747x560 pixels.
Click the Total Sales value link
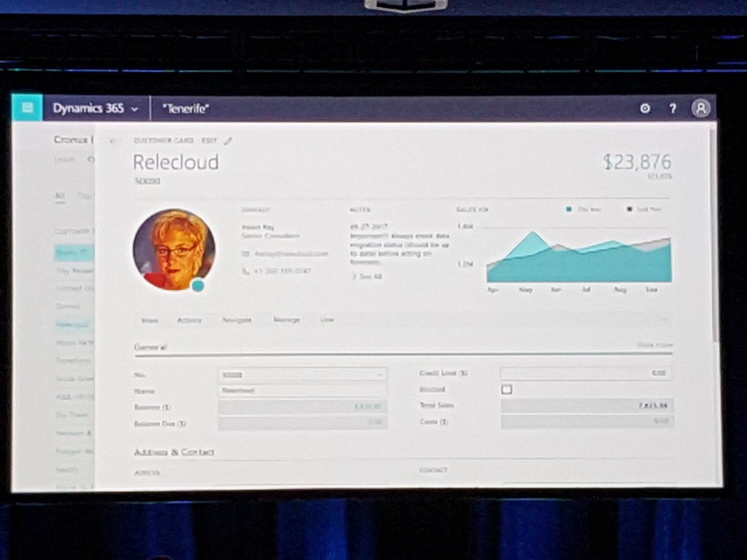click(653, 406)
